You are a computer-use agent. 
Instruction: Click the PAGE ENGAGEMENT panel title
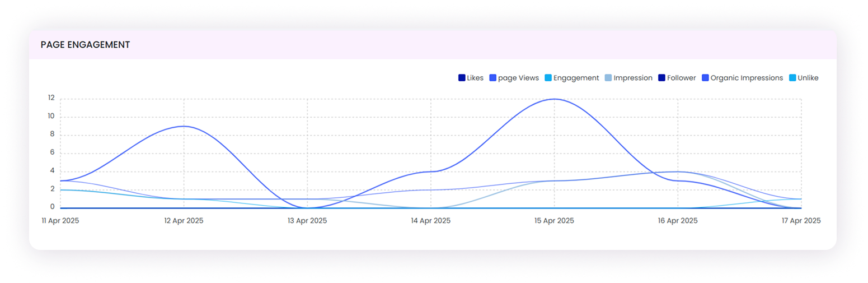(85, 45)
